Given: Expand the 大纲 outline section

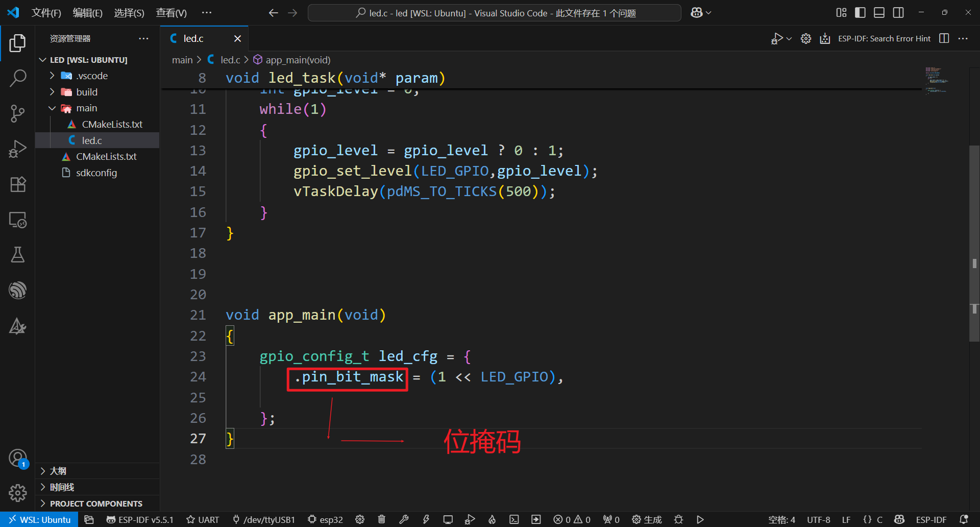Looking at the screenshot, I should pos(43,471).
